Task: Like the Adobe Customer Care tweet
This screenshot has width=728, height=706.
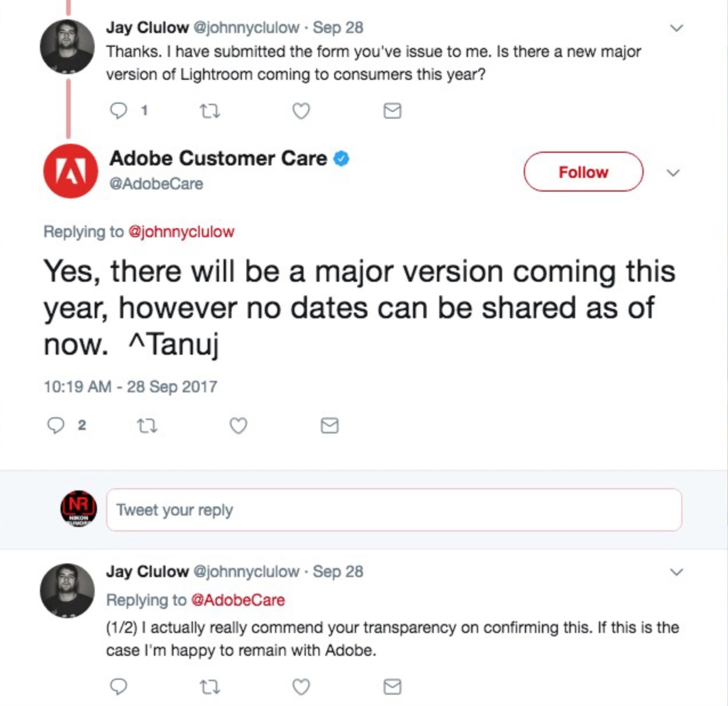Action: [238, 425]
